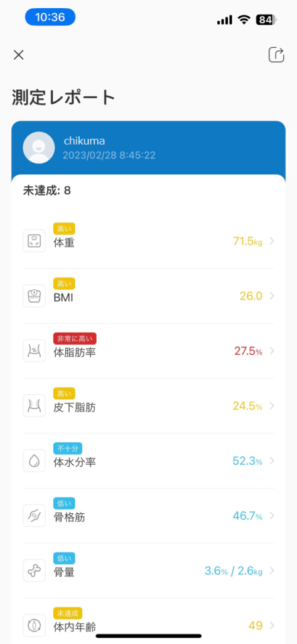Image resolution: width=297 pixels, height=644 pixels.
Task: Tap the 骨格筋 muscle icon
Action: 34,516
